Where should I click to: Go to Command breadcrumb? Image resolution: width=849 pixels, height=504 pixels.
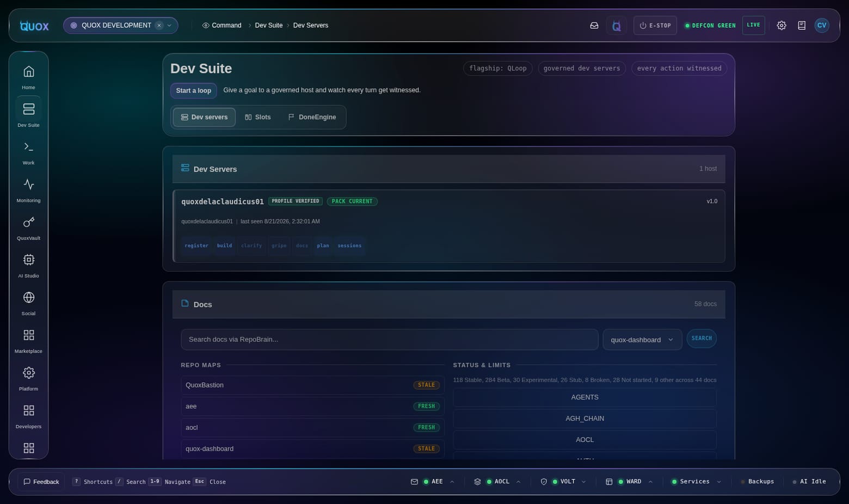pos(222,26)
